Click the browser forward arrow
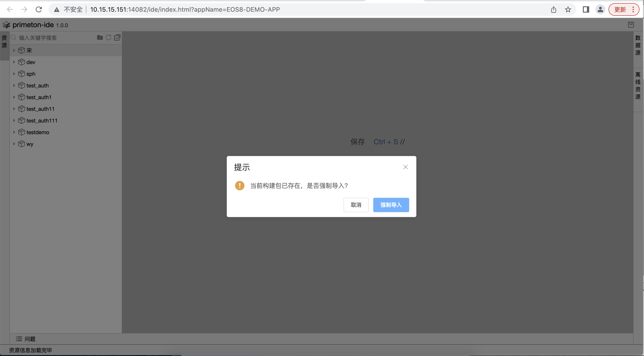Screen dimensions: 644x356 click(24, 9)
